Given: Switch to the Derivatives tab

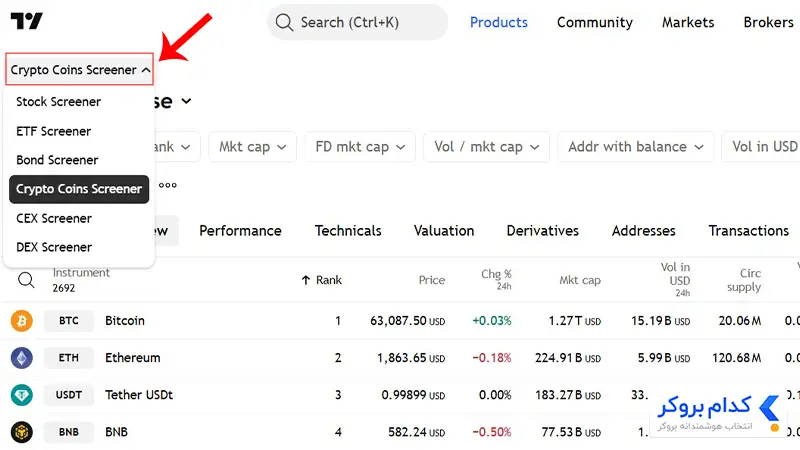Looking at the screenshot, I should [543, 231].
